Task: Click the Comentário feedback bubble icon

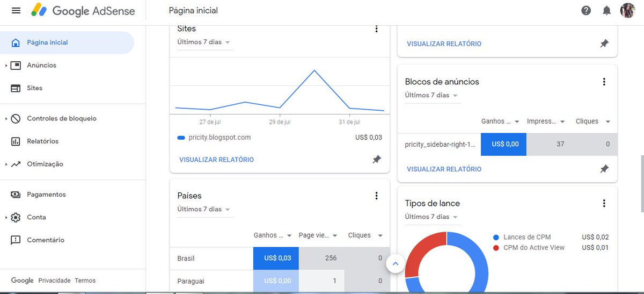Action: (x=16, y=240)
